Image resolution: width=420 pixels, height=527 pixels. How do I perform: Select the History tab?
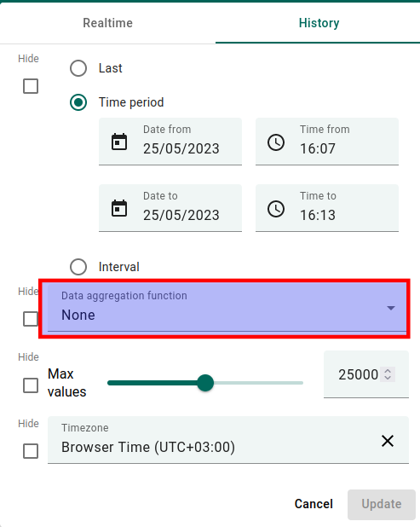319,23
